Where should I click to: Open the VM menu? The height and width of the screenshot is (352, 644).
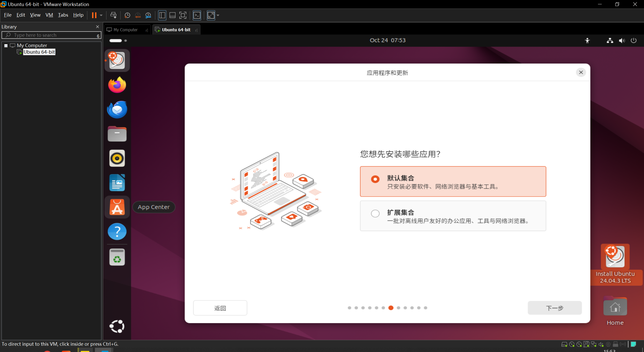point(49,15)
